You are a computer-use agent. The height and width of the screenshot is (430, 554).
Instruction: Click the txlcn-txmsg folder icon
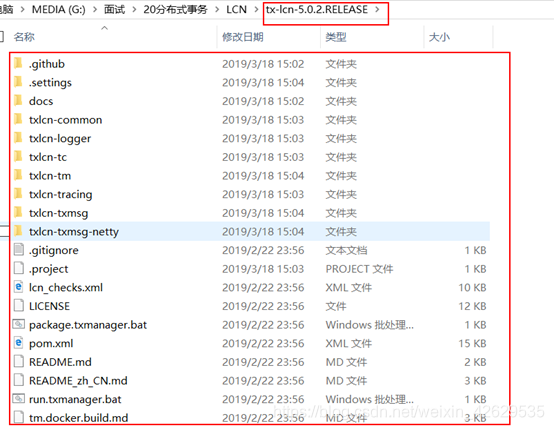(x=18, y=213)
